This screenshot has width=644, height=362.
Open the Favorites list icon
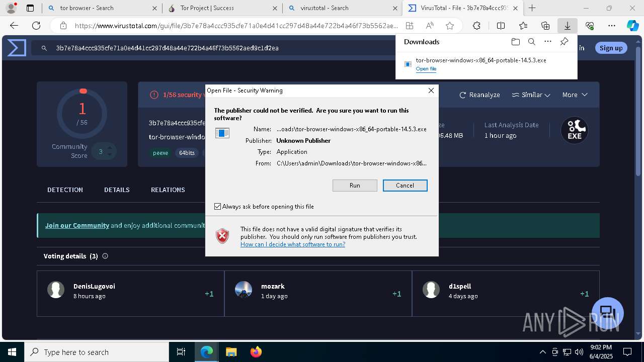tap(523, 26)
